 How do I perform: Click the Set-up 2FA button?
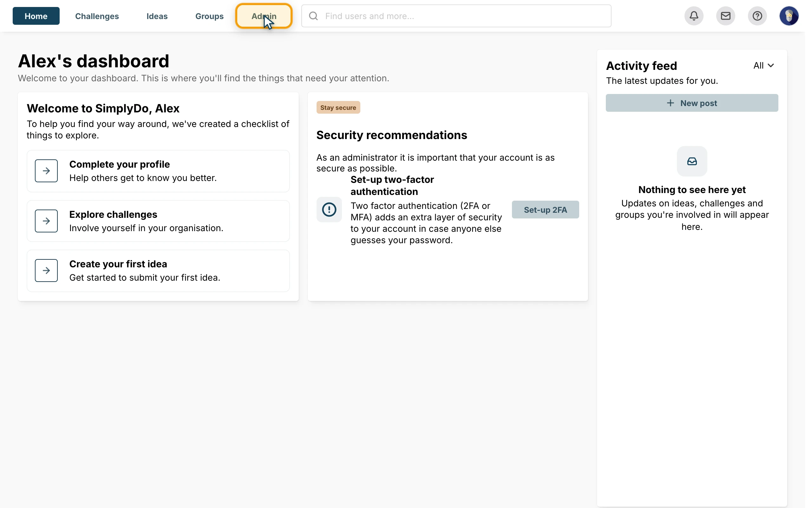click(545, 210)
